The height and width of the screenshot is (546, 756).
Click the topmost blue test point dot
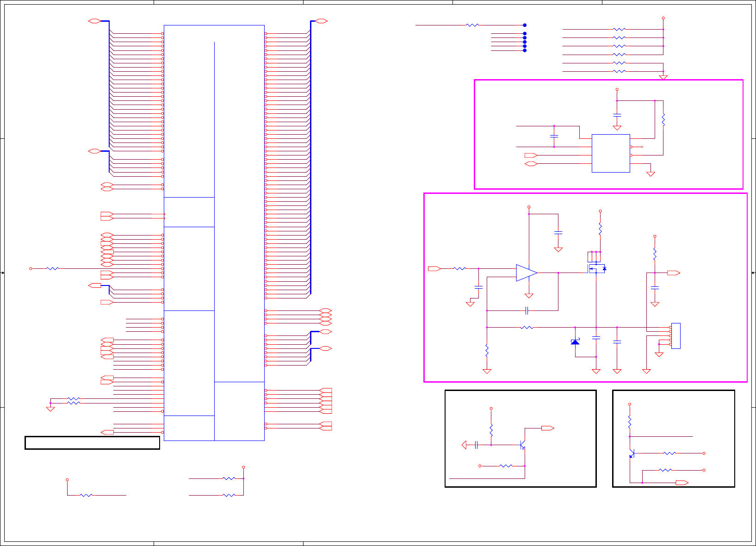pos(525,25)
